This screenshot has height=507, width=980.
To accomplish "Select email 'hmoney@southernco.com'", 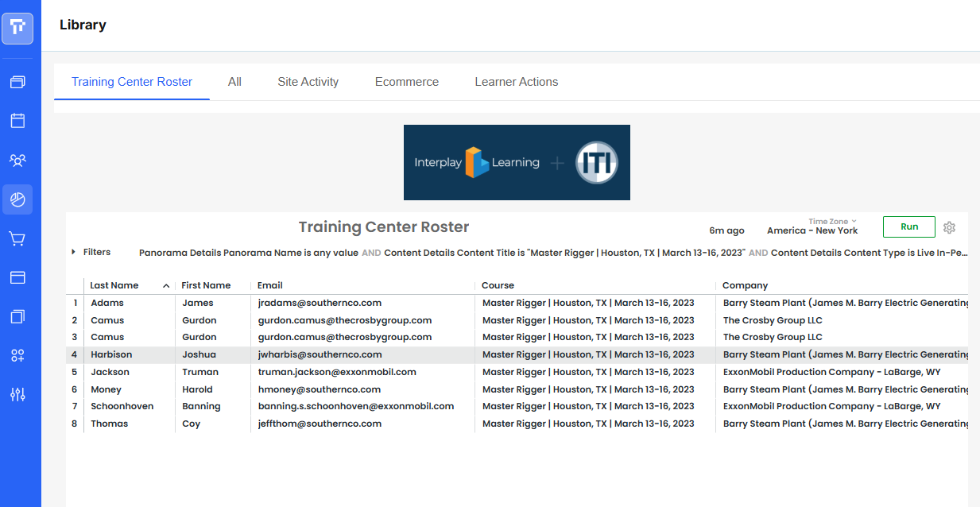I will tap(320, 389).
